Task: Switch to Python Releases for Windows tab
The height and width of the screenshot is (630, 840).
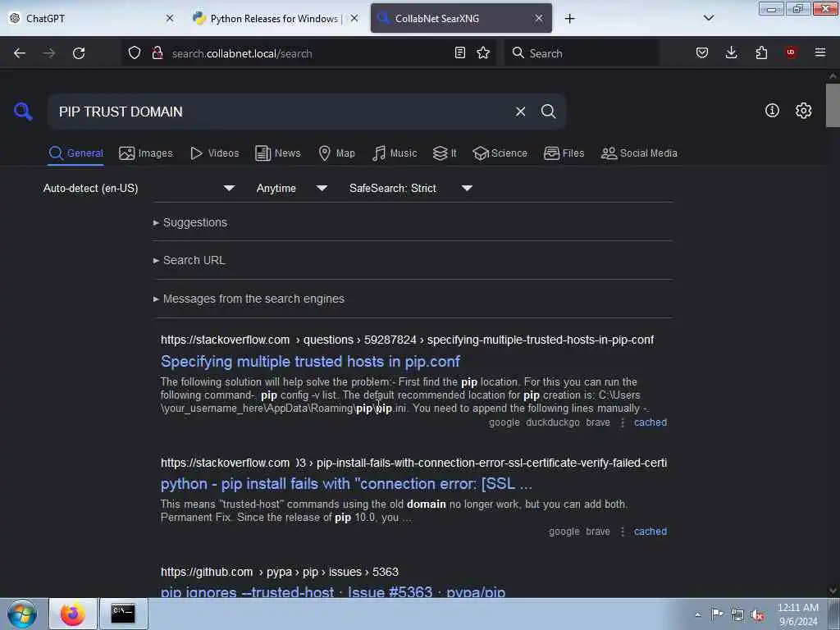Action: pos(275,18)
